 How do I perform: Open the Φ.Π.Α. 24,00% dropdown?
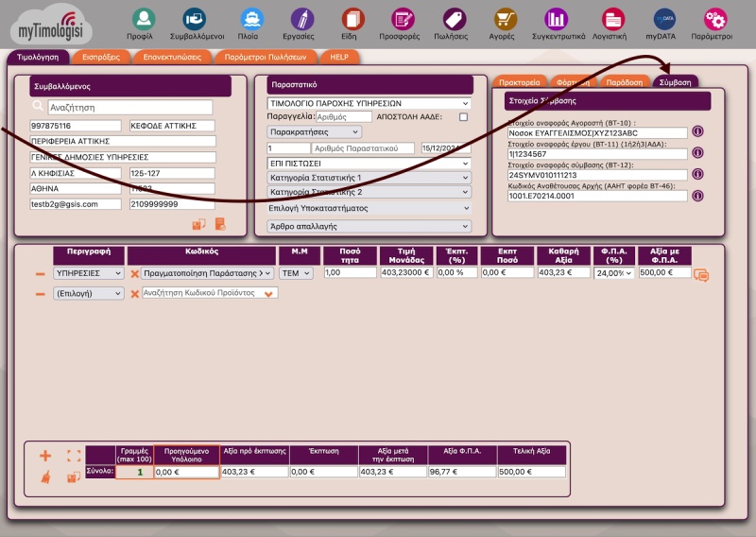(613, 273)
